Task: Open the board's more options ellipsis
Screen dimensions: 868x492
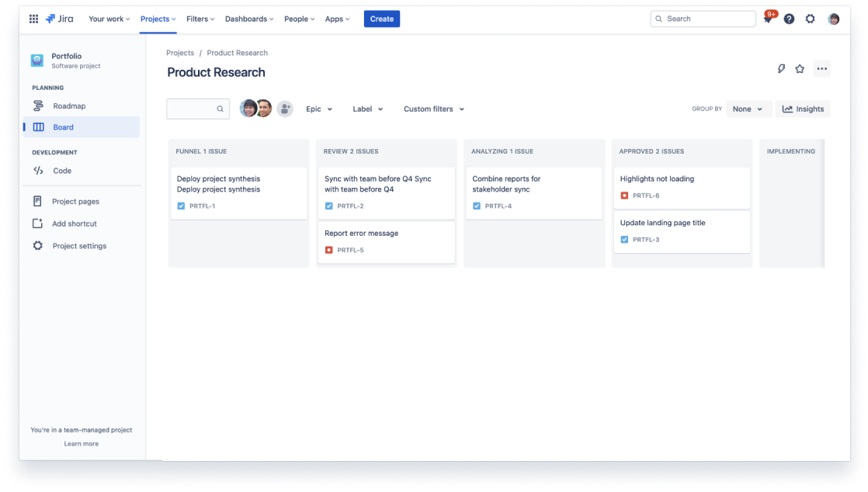Action: click(x=822, y=69)
